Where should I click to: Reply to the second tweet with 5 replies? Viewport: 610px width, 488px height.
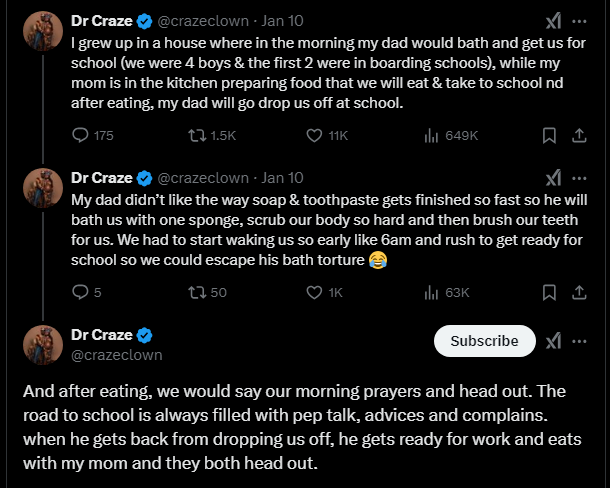(x=82, y=292)
